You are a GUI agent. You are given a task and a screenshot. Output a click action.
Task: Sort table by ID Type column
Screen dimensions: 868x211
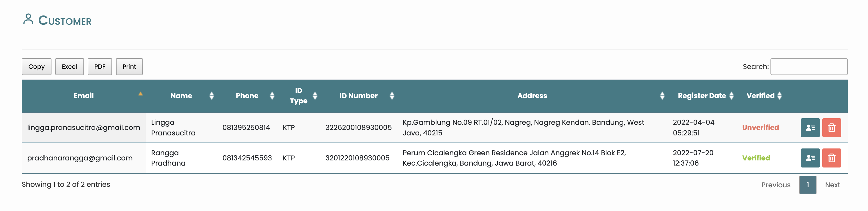(x=315, y=96)
